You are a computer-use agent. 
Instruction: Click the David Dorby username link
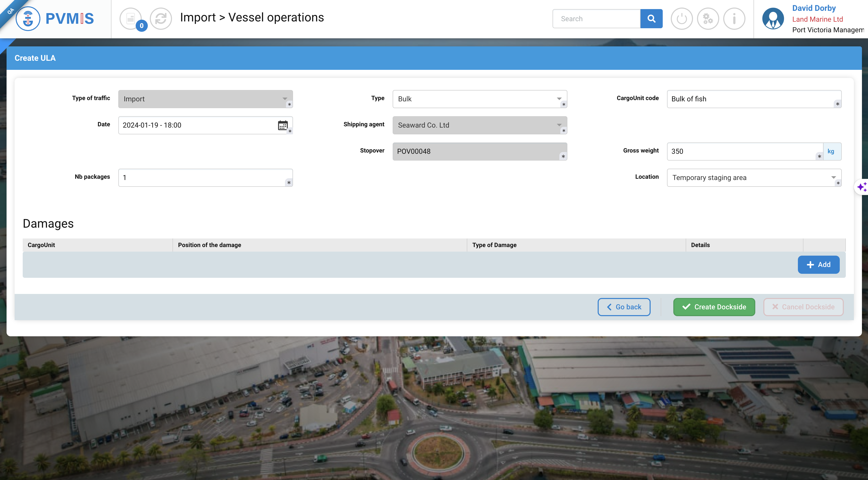tap(814, 8)
